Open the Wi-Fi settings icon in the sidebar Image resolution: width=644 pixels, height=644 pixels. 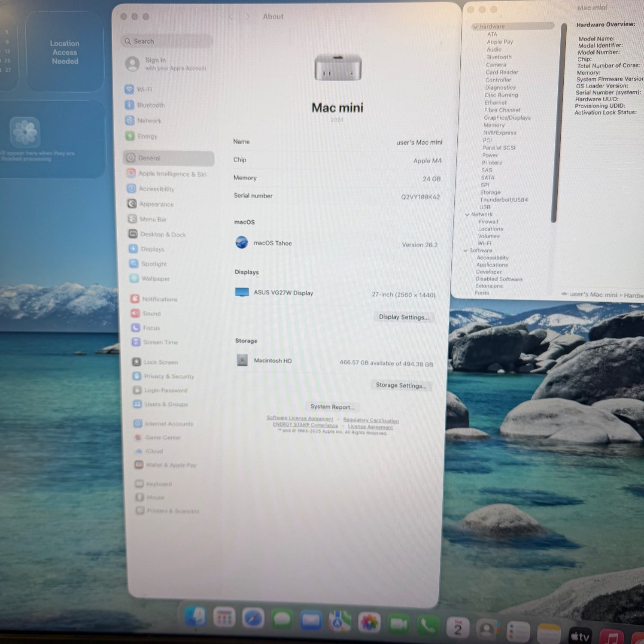point(129,89)
